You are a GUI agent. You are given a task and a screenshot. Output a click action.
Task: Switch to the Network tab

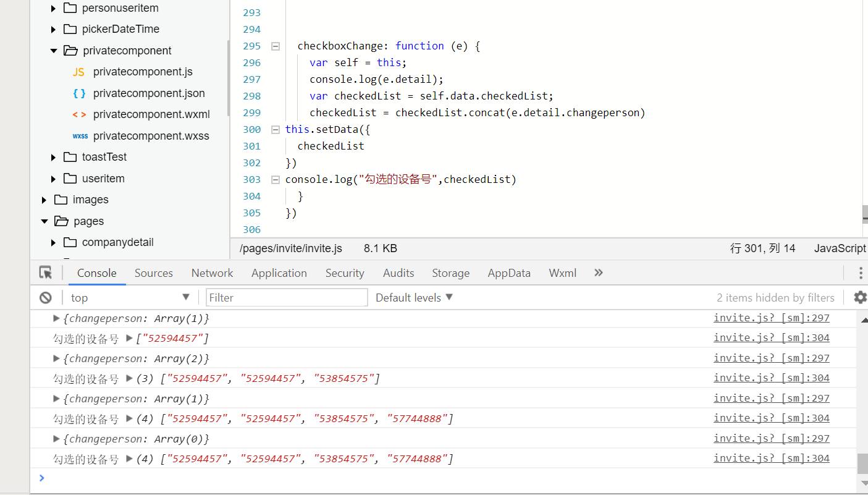[212, 273]
